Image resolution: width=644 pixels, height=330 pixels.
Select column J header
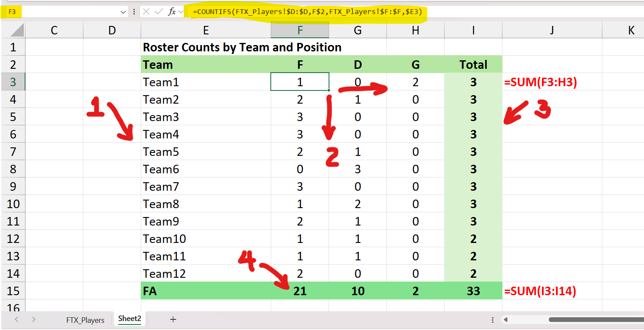point(552,30)
